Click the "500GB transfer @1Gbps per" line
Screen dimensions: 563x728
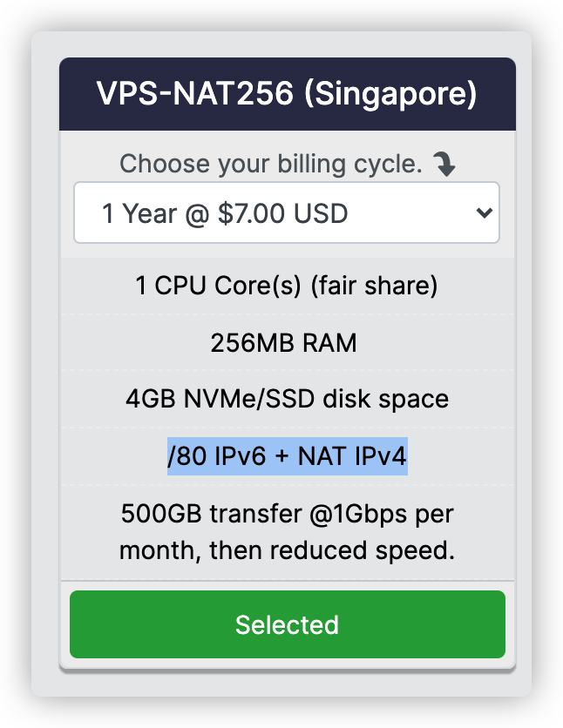pos(287,514)
